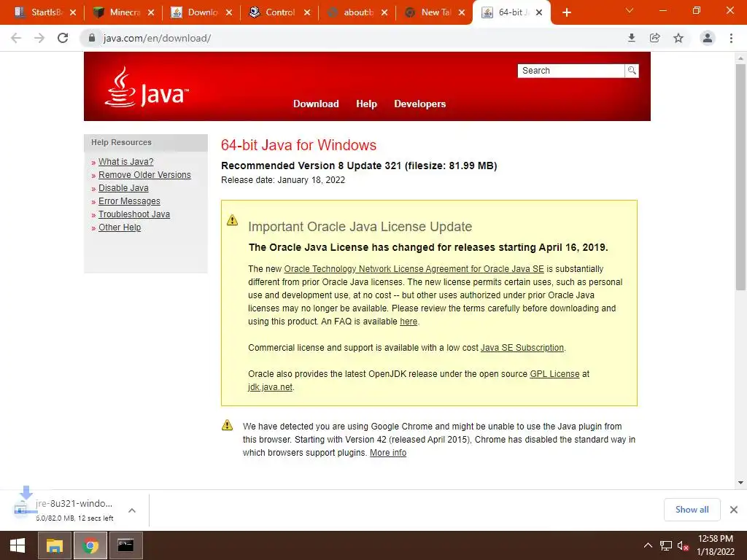Click the scrollbar down arrow
The image size is (747, 560).
click(740, 483)
